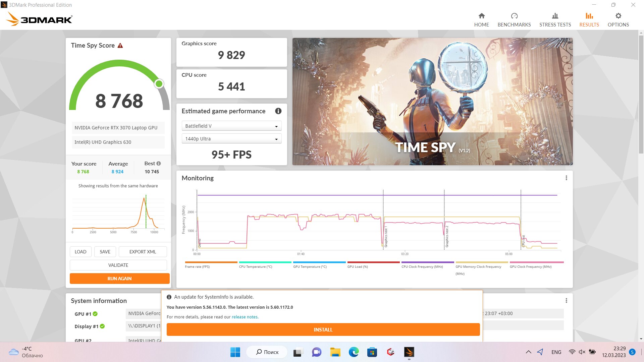The height and width of the screenshot is (362, 644).
Task: Open the Windows Start menu
Action: click(235, 352)
